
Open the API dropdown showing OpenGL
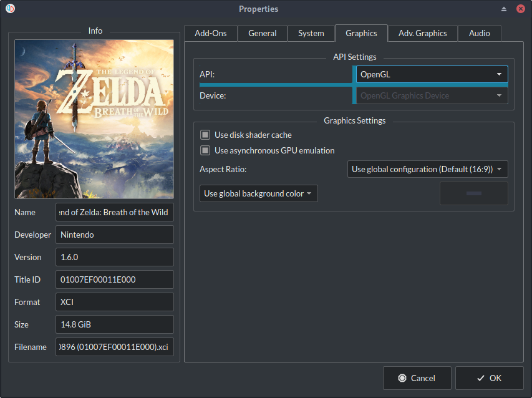pyautogui.click(x=431, y=74)
